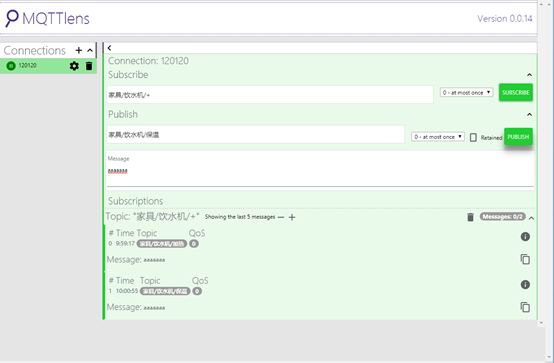Click the SUBSCRIBE button

pos(516,93)
